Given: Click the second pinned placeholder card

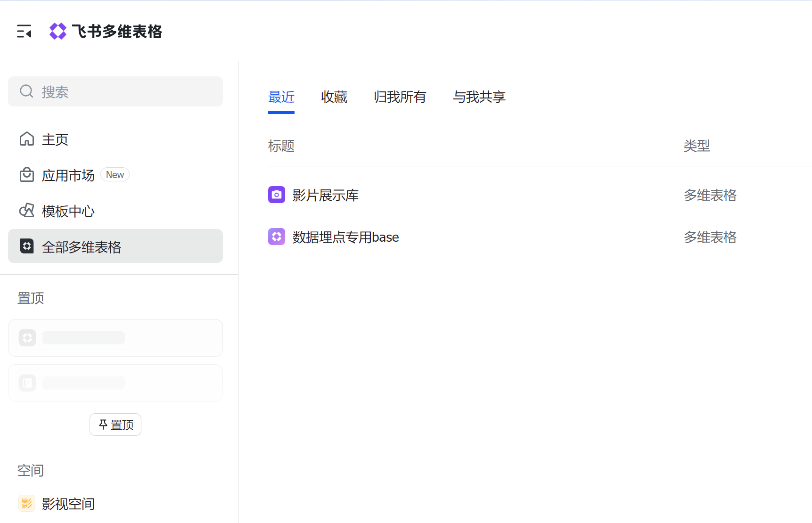Looking at the screenshot, I should [115, 383].
